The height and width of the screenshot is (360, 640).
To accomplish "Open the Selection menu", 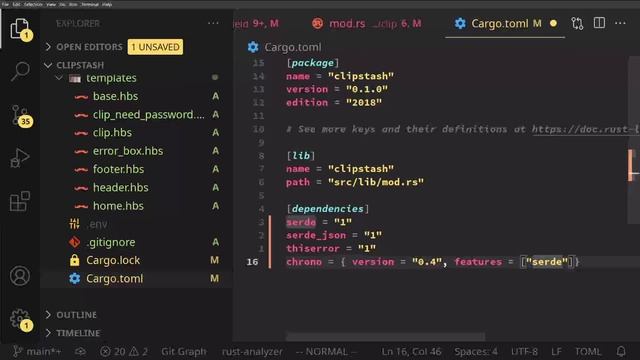I will [x=33, y=4].
